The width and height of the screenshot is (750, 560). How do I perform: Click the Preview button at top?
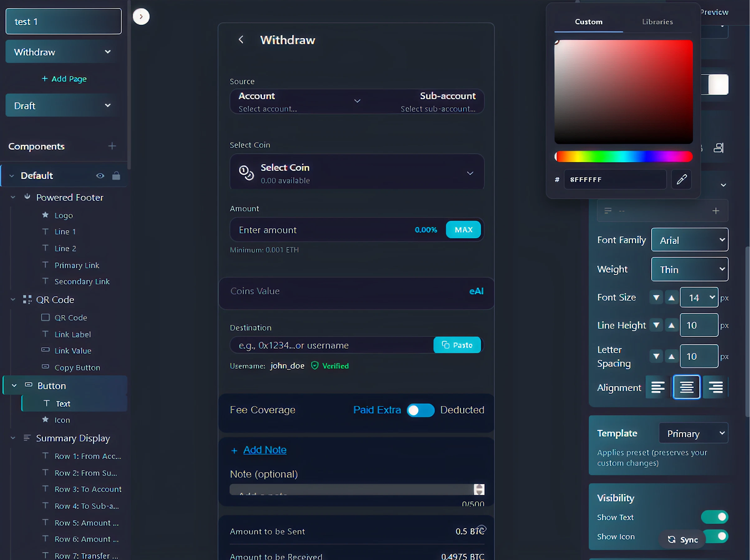pyautogui.click(x=714, y=12)
